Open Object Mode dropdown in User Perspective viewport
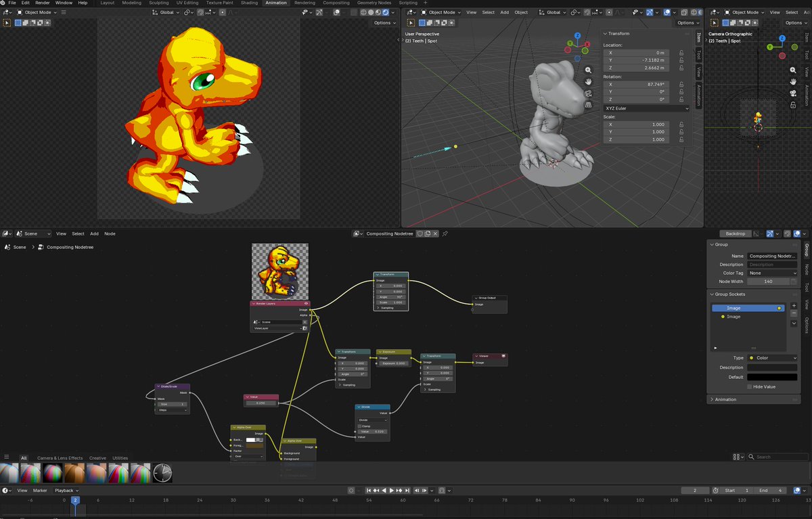This screenshot has width=812, height=519. [x=441, y=12]
